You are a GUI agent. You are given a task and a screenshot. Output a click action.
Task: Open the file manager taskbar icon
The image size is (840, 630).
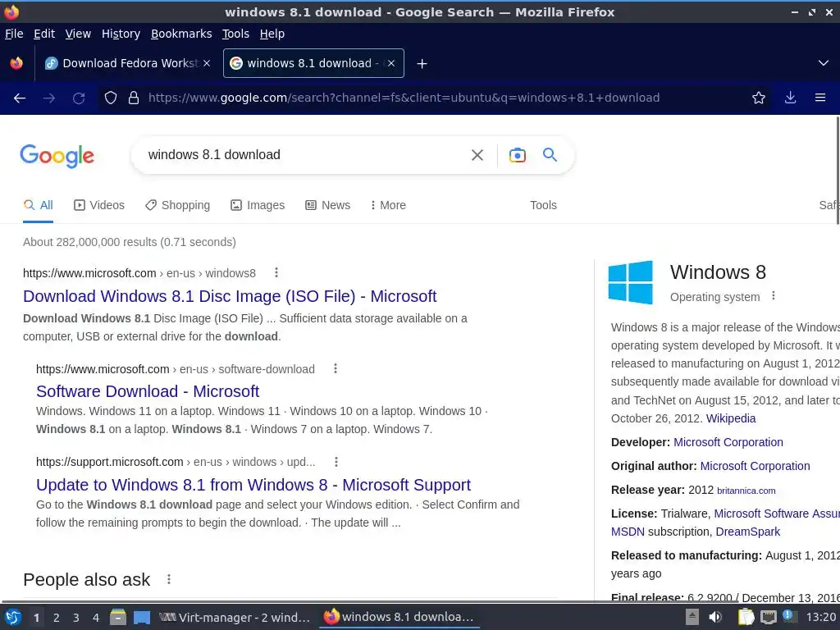click(x=118, y=617)
